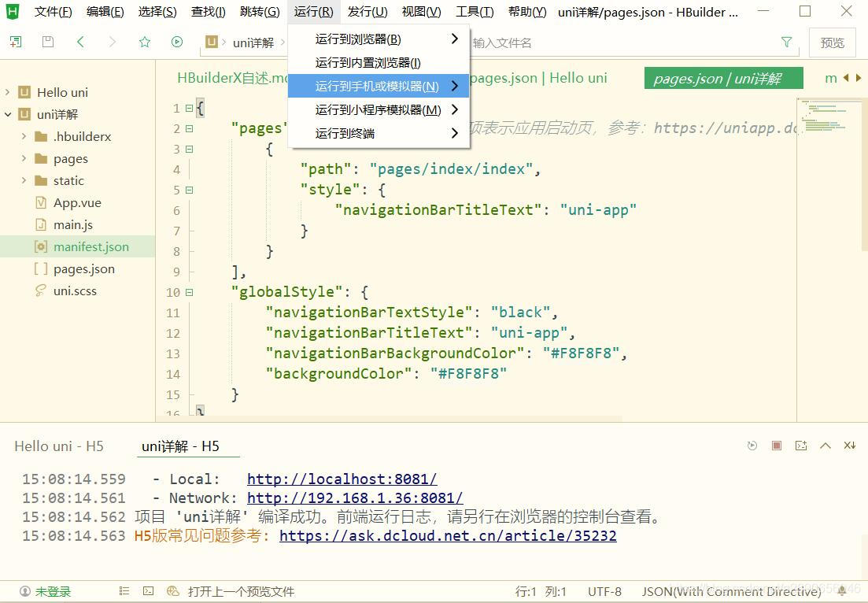Viewport: 868px width, 603px height.
Task: Switch to the Hello uni - H5 console tab
Action: [x=59, y=446]
